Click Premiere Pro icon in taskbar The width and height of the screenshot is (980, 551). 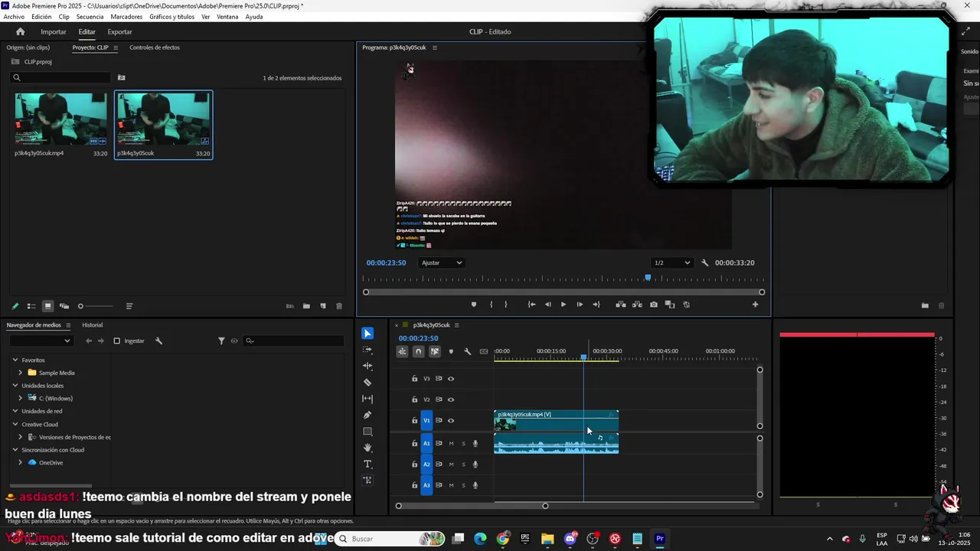tap(659, 539)
